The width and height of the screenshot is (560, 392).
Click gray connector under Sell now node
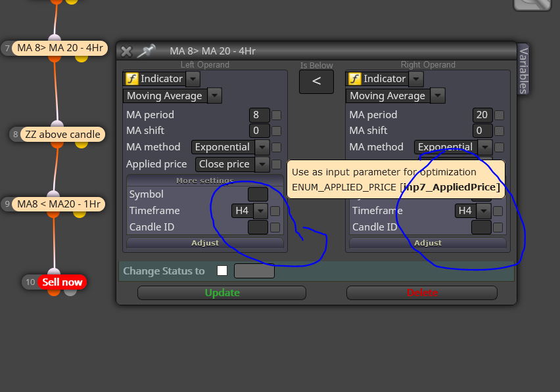coord(70,292)
